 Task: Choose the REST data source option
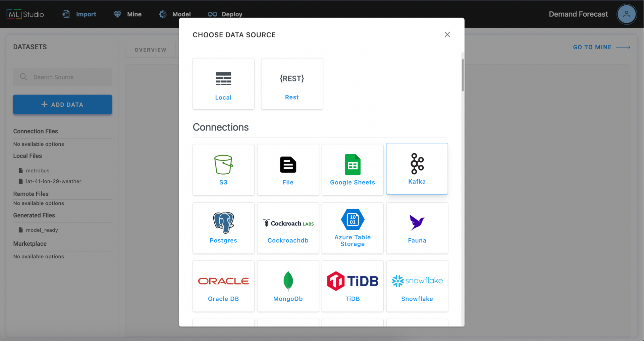coord(292,84)
